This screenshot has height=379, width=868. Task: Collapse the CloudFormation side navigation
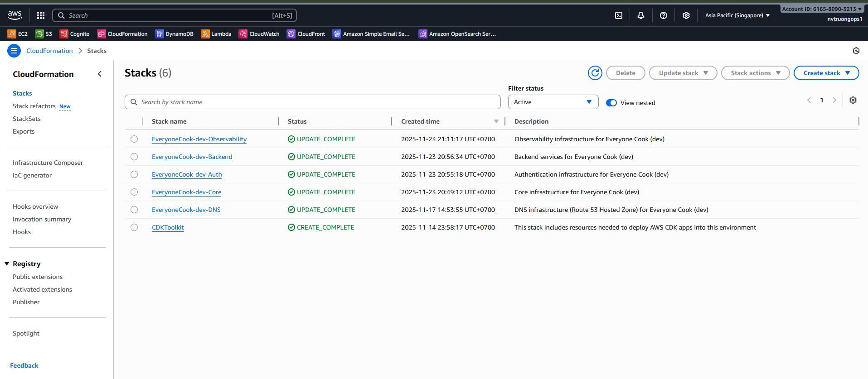[100, 74]
